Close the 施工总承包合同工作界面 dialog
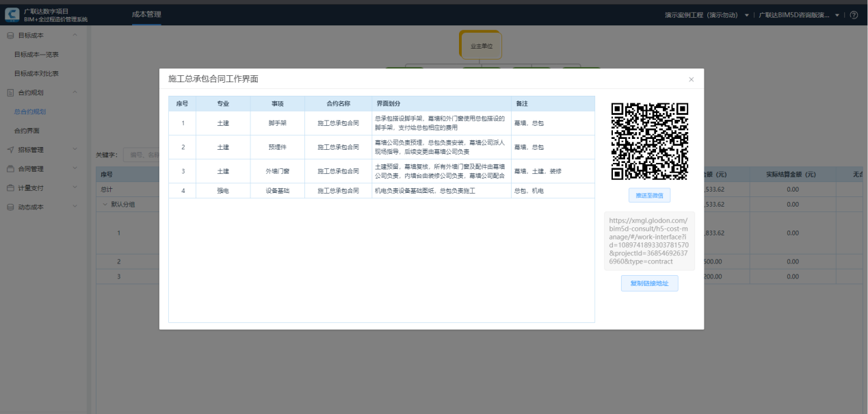 click(691, 79)
